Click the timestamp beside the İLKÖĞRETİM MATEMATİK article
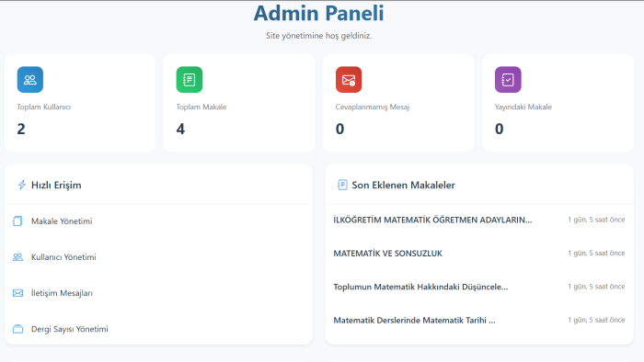Screen dimensions: 644x362 point(596,220)
